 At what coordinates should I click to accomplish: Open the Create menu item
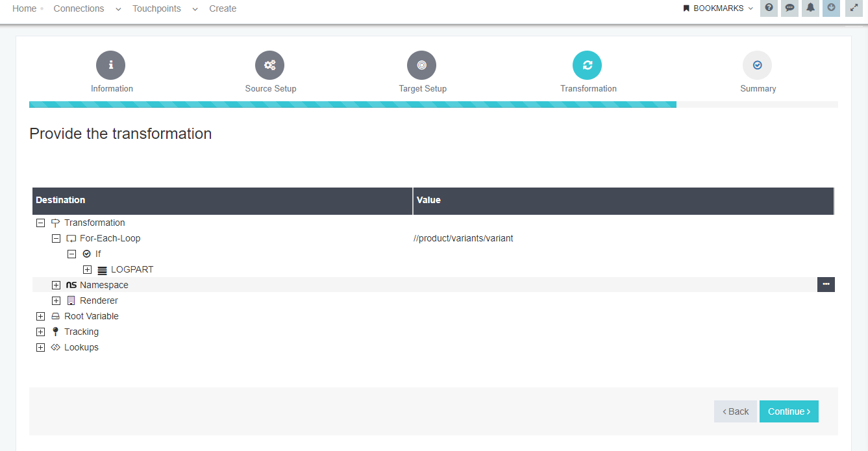tap(223, 8)
